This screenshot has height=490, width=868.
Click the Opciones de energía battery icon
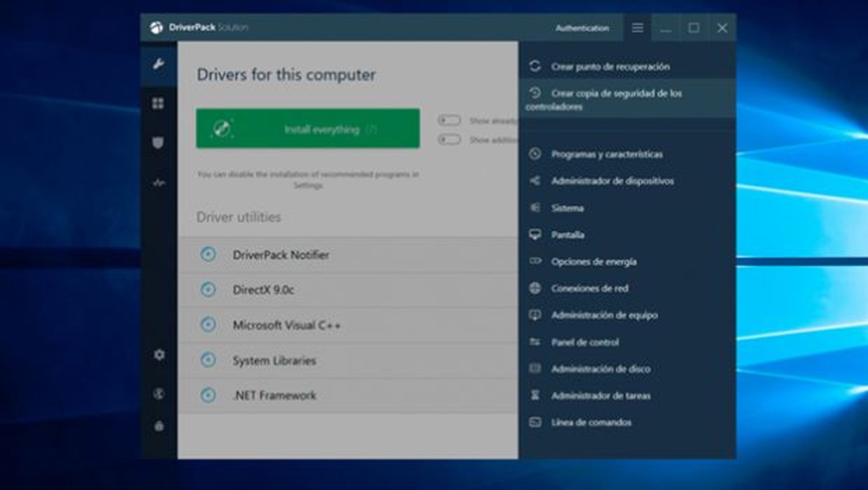coord(535,261)
